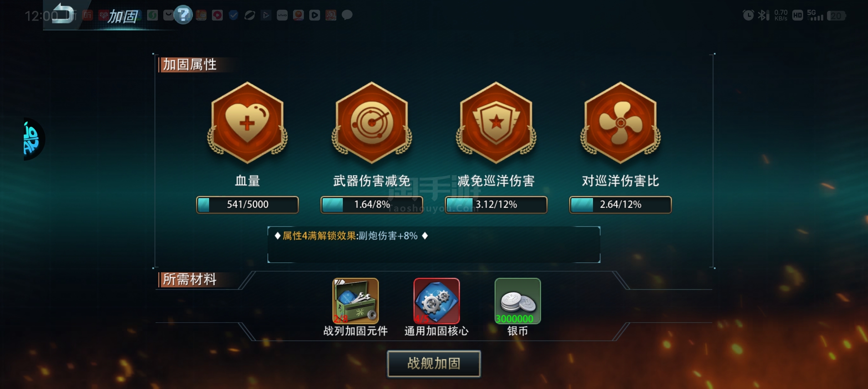Tap the 通用加固核心 gears item icon
This screenshot has width=868, height=389.
pyautogui.click(x=437, y=301)
